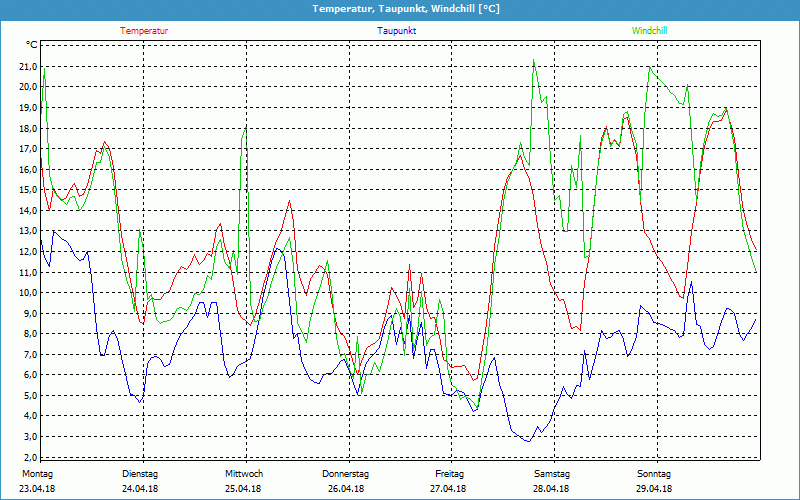The width and height of the screenshot is (800, 500).
Task: Click the date 23.04.18
Action: click(x=37, y=489)
